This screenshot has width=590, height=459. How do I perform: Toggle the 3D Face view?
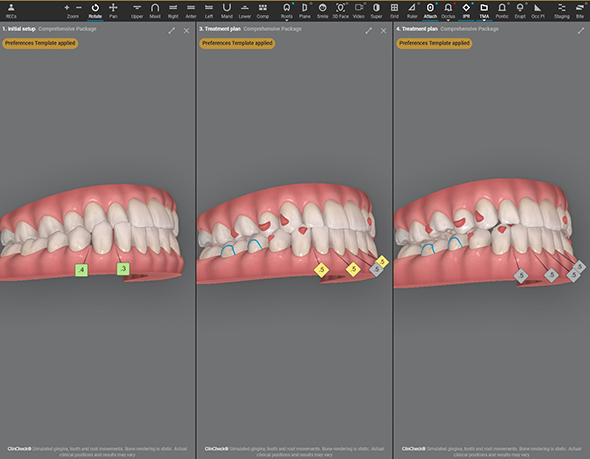coord(340,11)
